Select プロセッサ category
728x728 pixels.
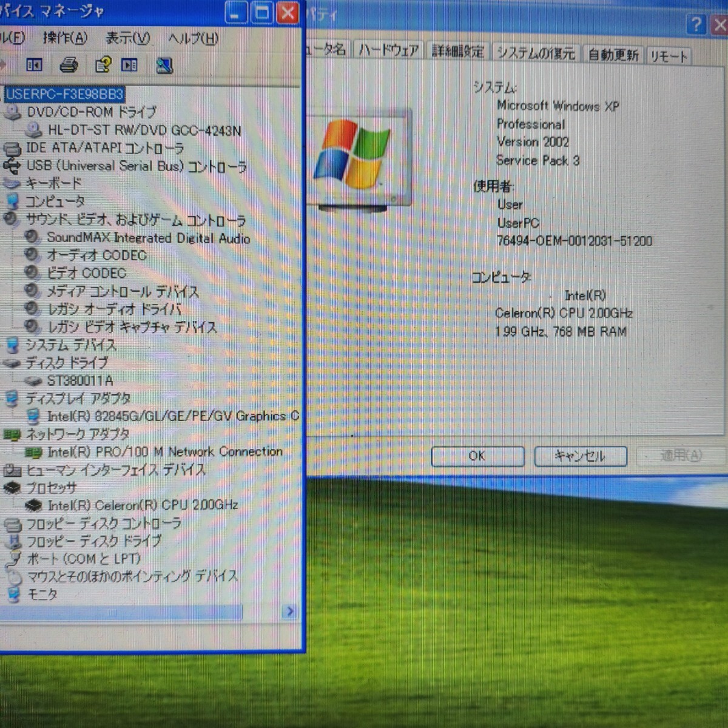pyautogui.click(x=52, y=488)
